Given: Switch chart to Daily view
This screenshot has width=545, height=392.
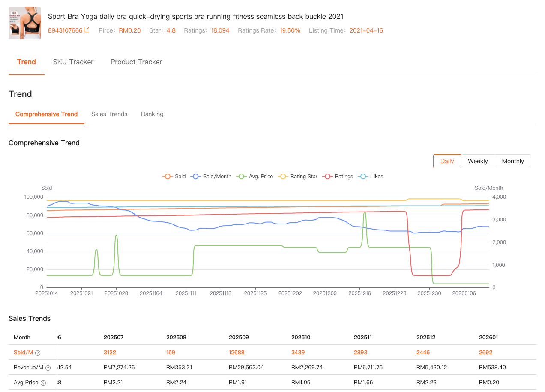Looking at the screenshot, I should coord(447,161).
